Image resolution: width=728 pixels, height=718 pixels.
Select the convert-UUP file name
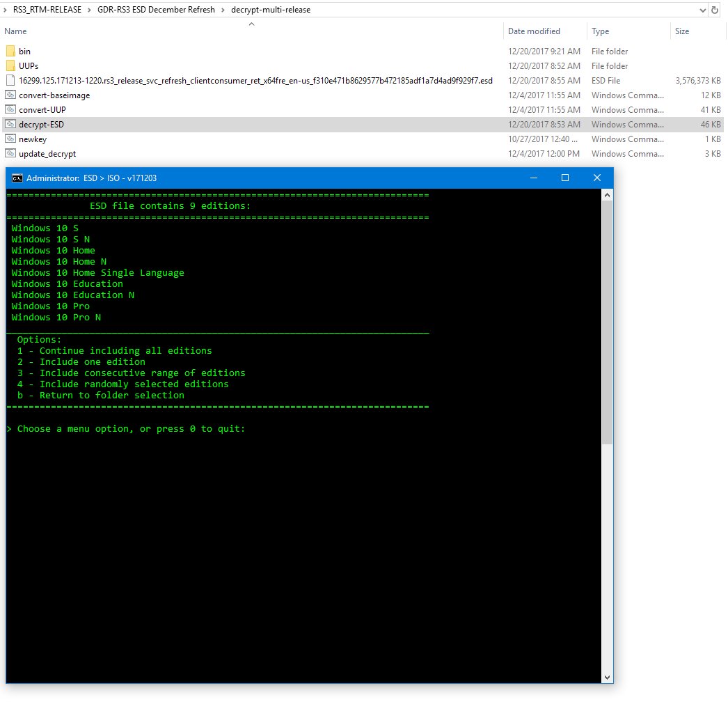click(42, 109)
